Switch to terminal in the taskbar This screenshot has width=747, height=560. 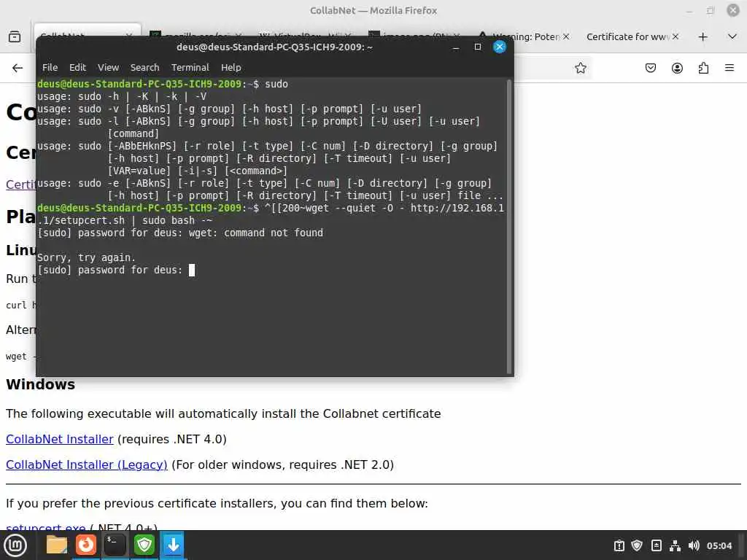click(x=115, y=545)
